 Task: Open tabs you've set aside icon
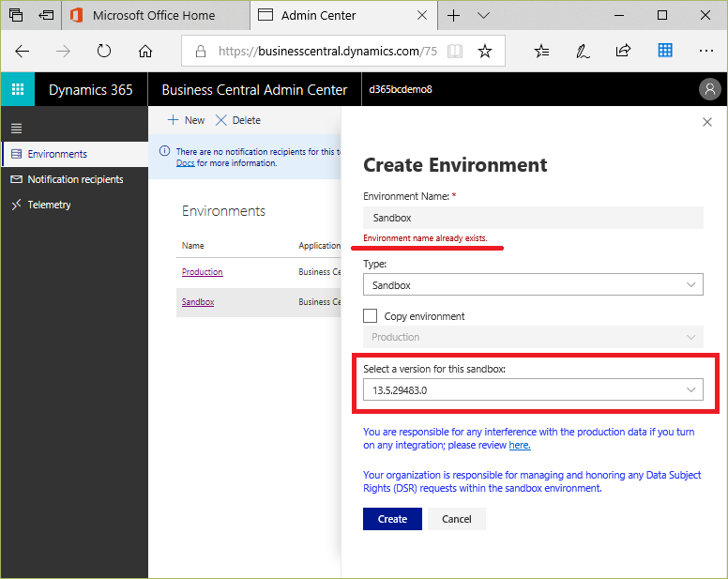[x=16, y=15]
